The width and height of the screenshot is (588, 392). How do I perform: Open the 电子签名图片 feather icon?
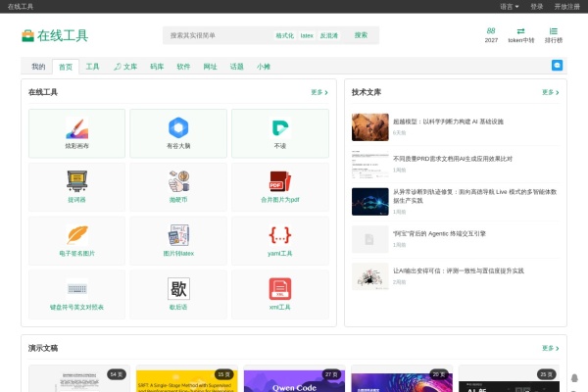(x=76, y=235)
